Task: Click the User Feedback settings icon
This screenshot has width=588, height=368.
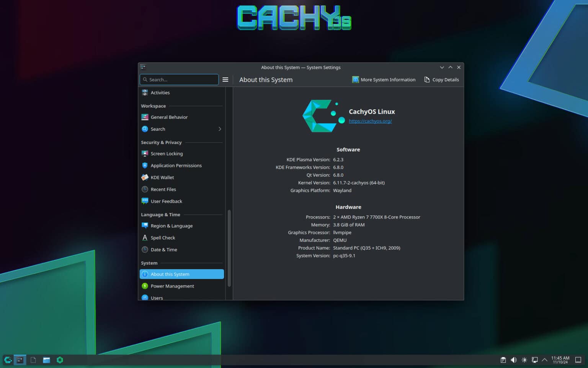Action: [x=145, y=201]
